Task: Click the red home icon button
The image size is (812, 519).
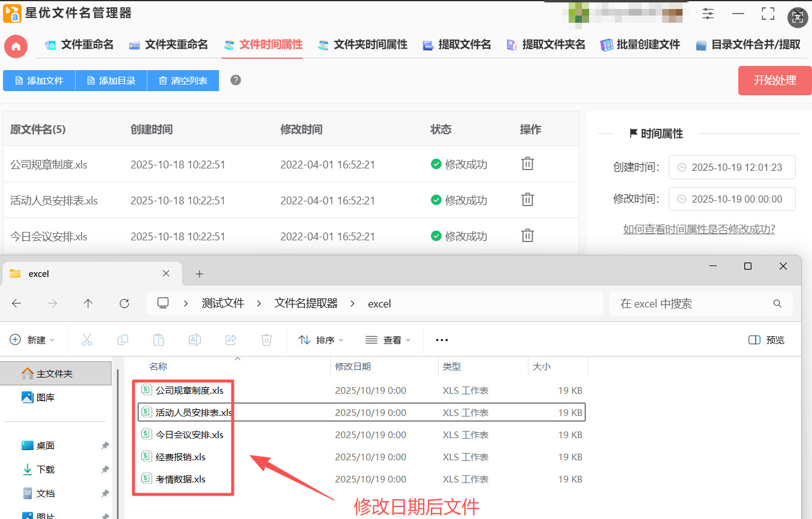Action: (16, 46)
